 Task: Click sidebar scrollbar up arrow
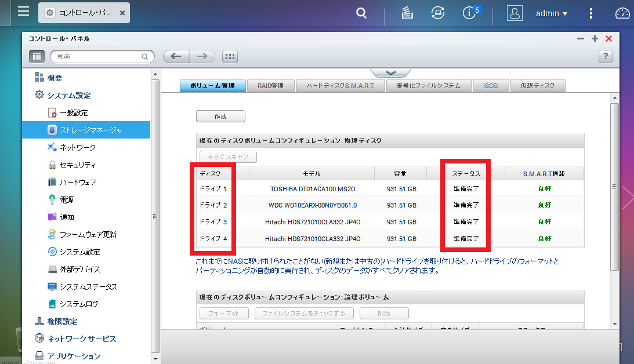click(155, 75)
